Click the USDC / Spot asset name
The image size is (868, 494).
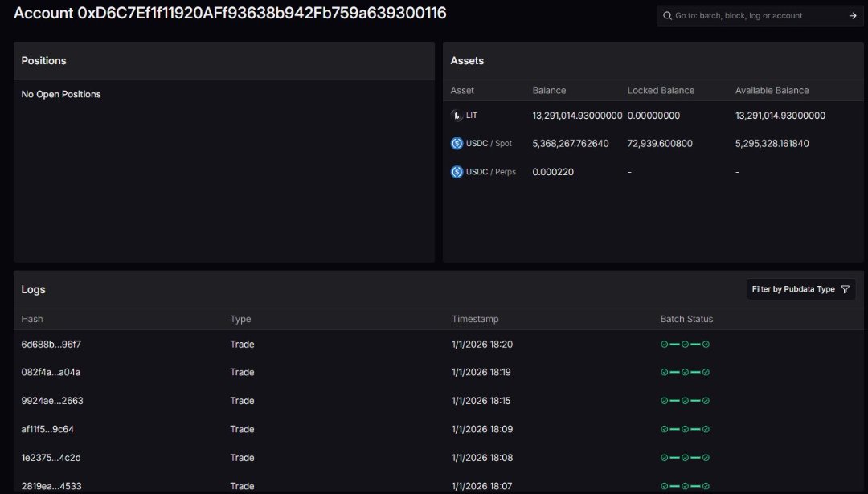click(489, 144)
